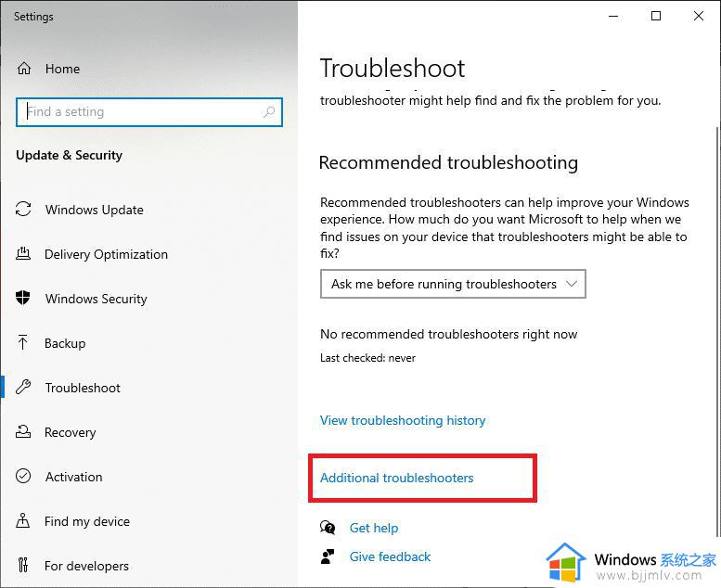Image resolution: width=721 pixels, height=588 pixels.
Task: Click the Windows Update sync icon
Action: (x=23, y=210)
